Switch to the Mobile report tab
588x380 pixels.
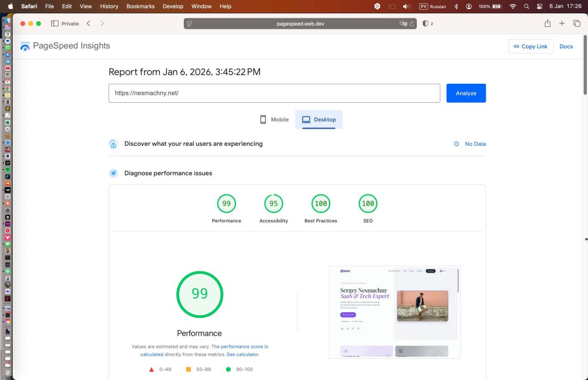[274, 119]
